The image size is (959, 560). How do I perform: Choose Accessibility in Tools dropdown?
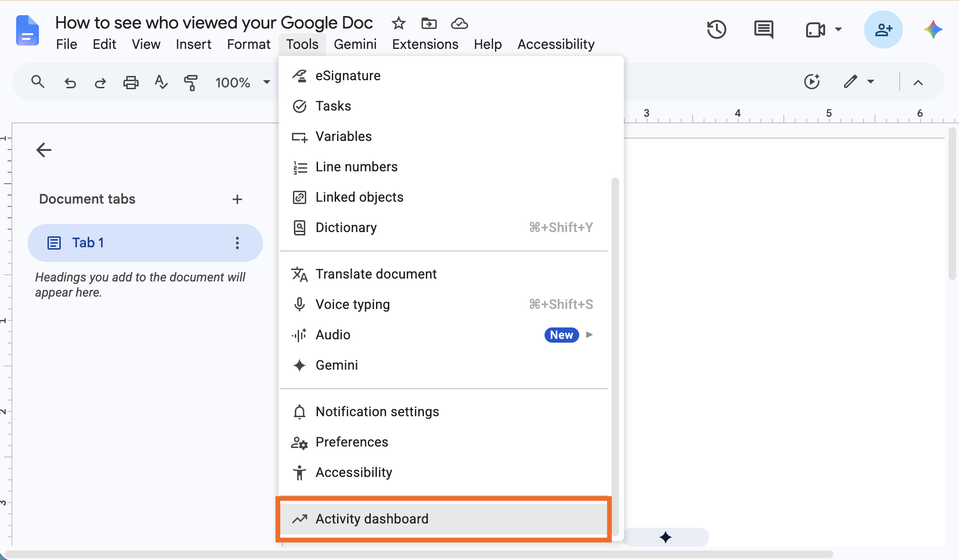point(443,473)
